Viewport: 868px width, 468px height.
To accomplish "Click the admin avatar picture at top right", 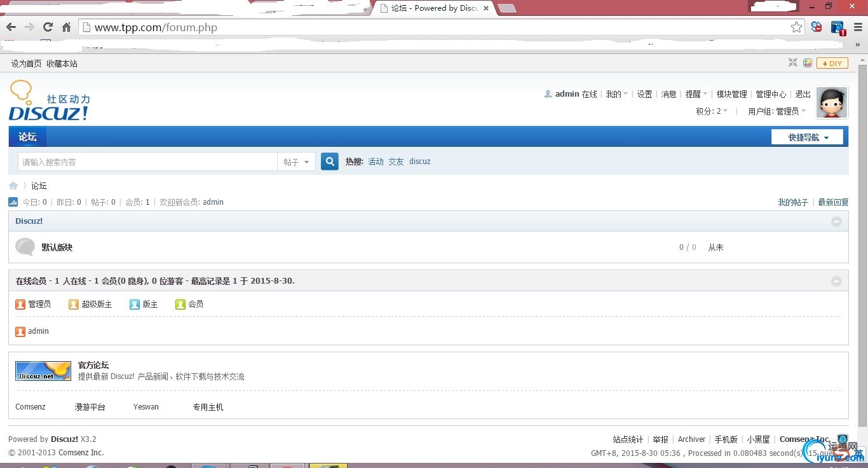I will tap(832, 102).
